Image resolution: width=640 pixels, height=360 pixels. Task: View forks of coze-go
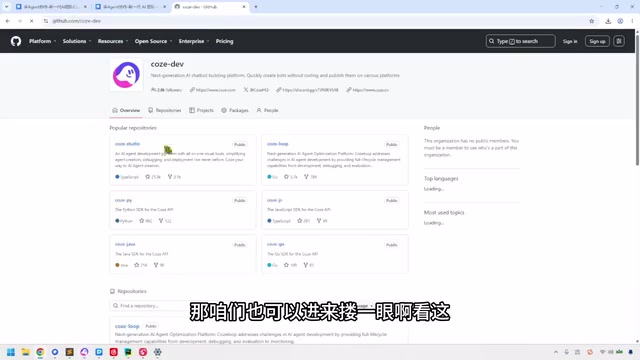click(309, 265)
